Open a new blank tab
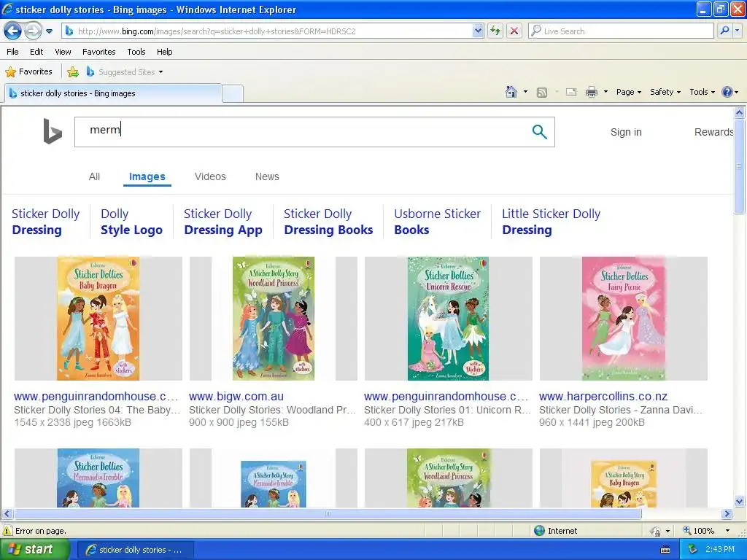The width and height of the screenshot is (747, 560). click(x=233, y=93)
